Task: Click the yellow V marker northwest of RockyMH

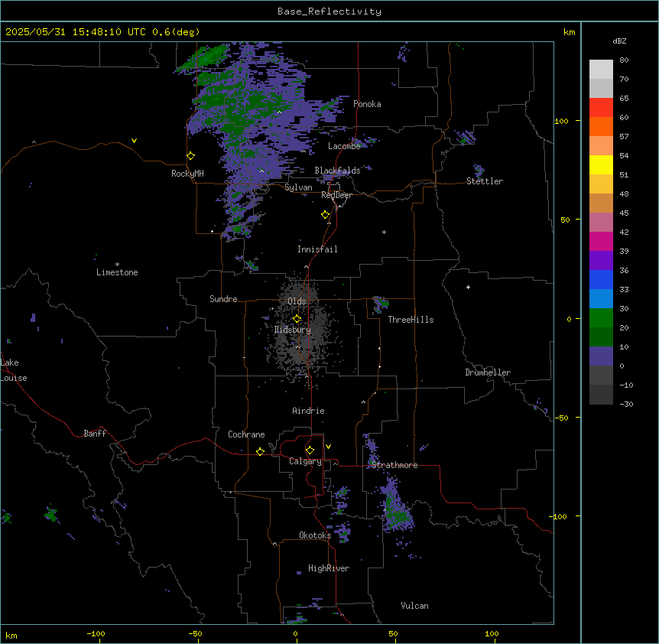Action: coord(134,141)
